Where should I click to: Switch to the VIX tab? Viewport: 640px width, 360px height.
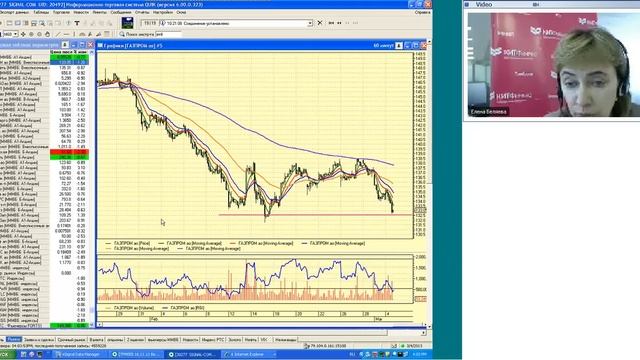pyautogui.click(x=264, y=340)
